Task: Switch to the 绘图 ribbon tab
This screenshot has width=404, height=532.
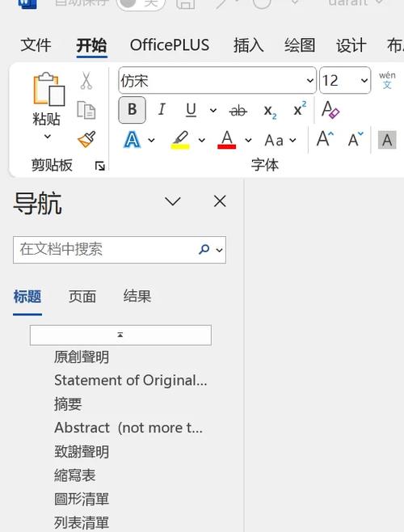Action: tap(300, 45)
